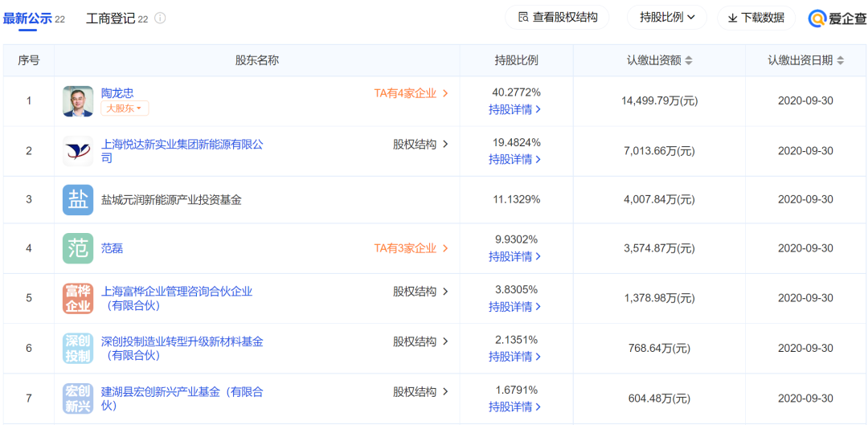The height and width of the screenshot is (425, 868).
Task: Switch to the 最新公示 tab
Action: point(34,18)
